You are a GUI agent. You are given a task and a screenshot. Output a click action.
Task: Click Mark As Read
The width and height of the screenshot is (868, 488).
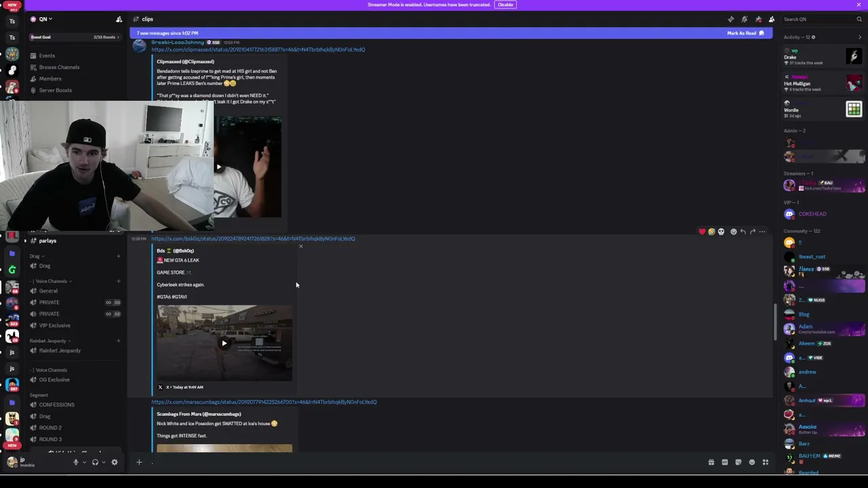[x=745, y=33]
